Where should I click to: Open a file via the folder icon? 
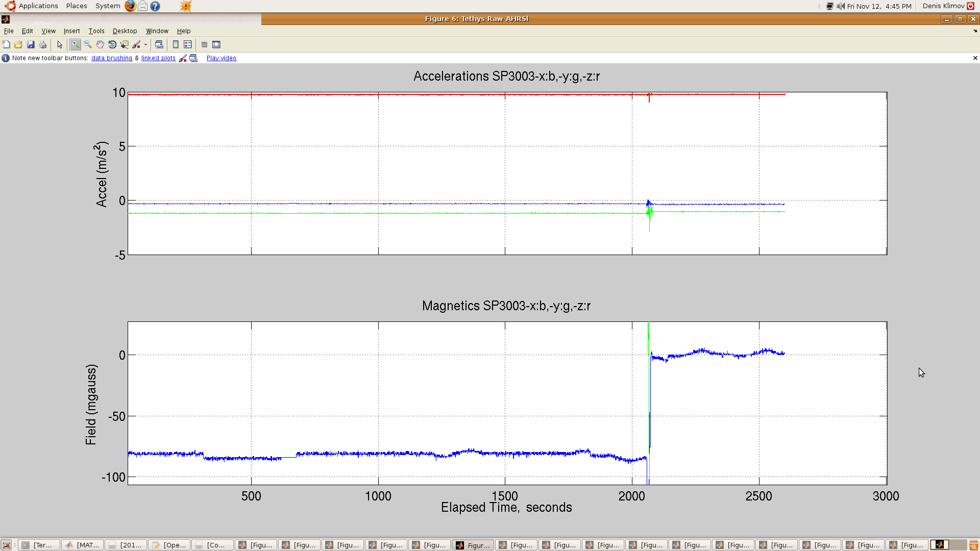tap(18, 45)
